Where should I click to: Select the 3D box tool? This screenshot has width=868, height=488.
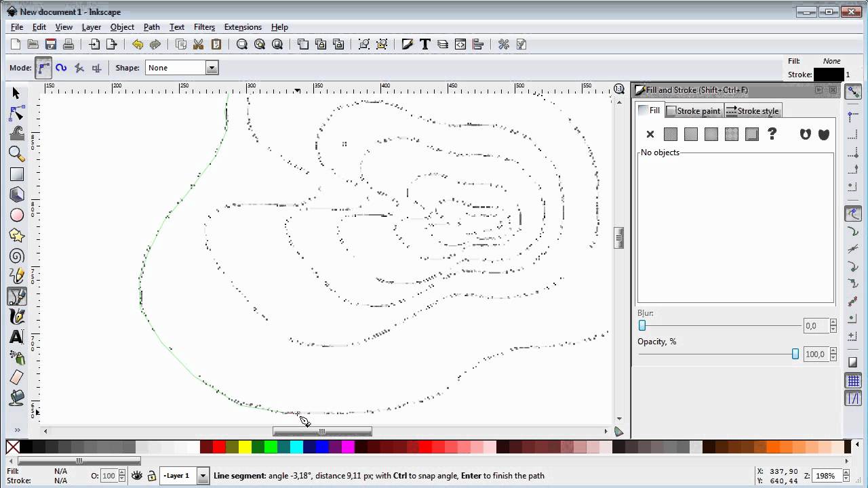click(x=16, y=195)
